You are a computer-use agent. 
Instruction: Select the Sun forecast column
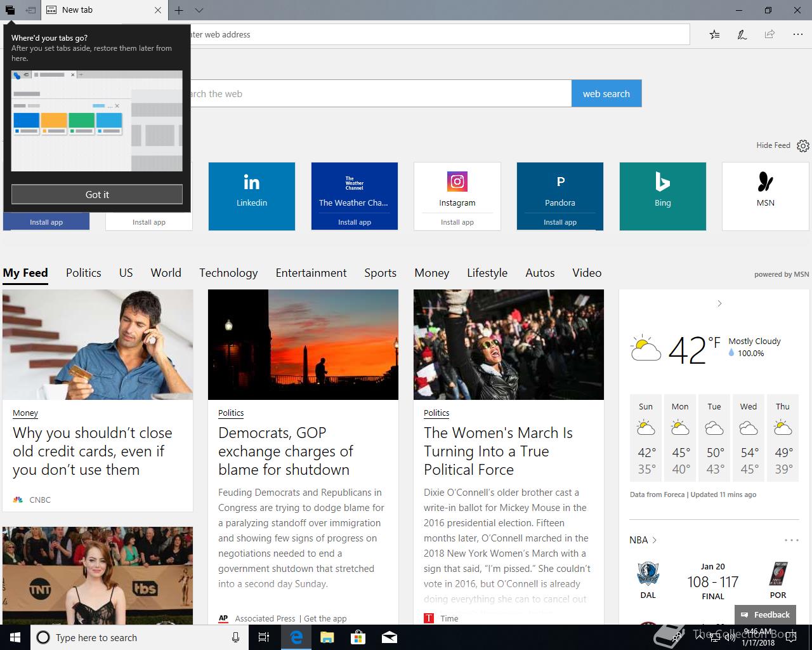point(646,438)
